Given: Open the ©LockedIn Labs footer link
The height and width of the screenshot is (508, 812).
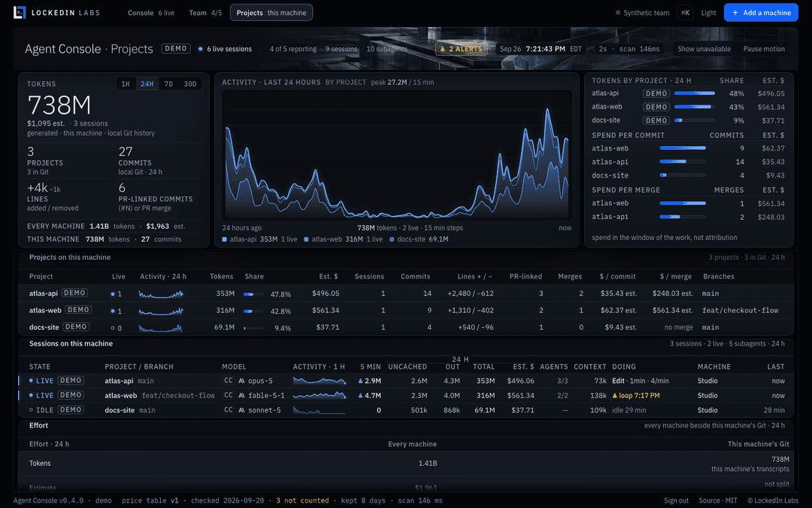Looking at the screenshot, I should (x=773, y=500).
